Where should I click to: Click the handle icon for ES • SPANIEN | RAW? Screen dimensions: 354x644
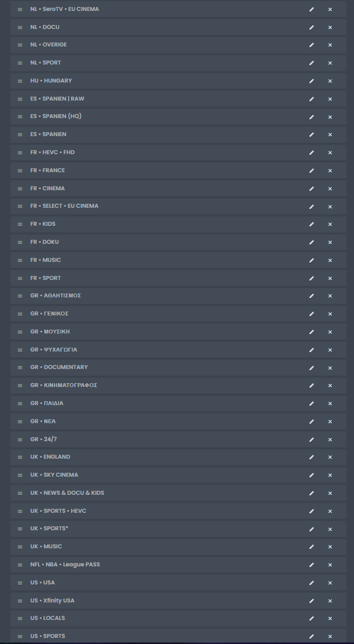20,99
